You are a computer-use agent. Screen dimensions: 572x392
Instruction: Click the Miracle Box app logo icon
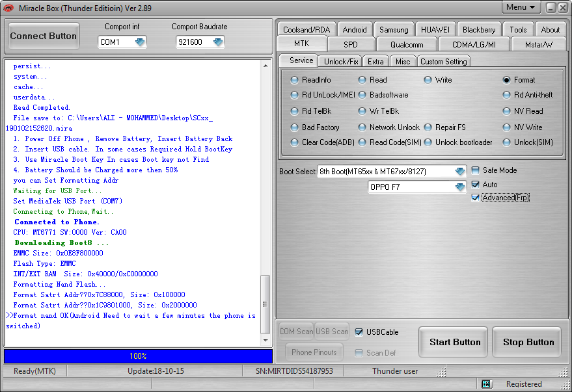tap(8, 8)
